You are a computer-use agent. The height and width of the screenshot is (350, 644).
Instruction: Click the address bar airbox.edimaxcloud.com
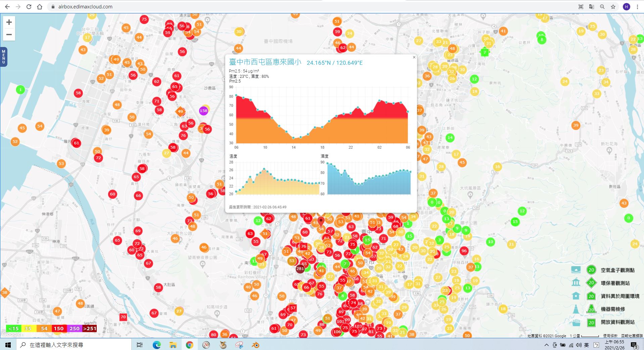click(85, 7)
